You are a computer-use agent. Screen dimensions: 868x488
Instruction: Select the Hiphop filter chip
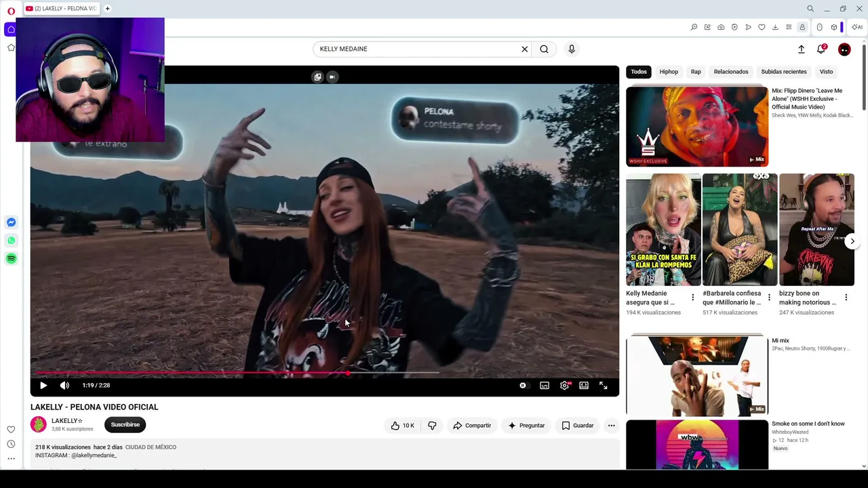pos(669,72)
